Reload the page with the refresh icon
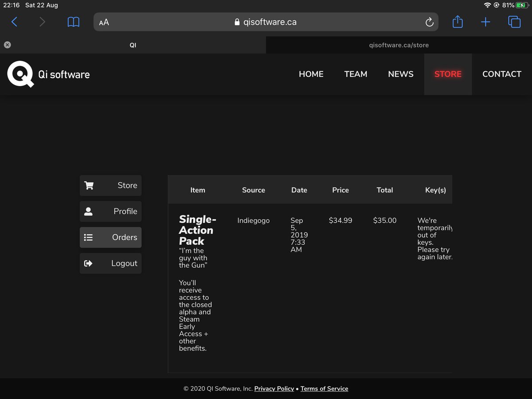Image resolution: width=532 pixels, height=399 pixels. click(429, 22)
